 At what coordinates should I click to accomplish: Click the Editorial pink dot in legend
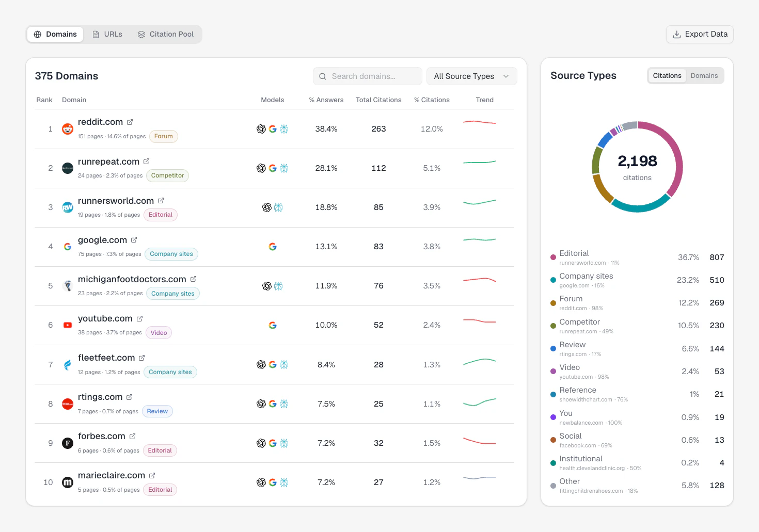pyautogui.click(x=553, y=257)
